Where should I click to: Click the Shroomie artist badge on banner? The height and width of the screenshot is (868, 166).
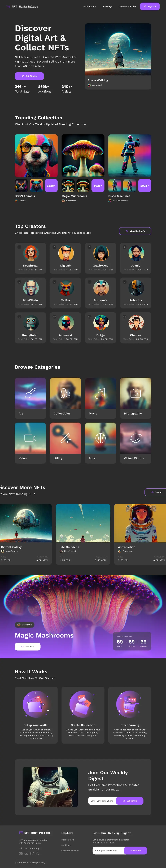25,625
